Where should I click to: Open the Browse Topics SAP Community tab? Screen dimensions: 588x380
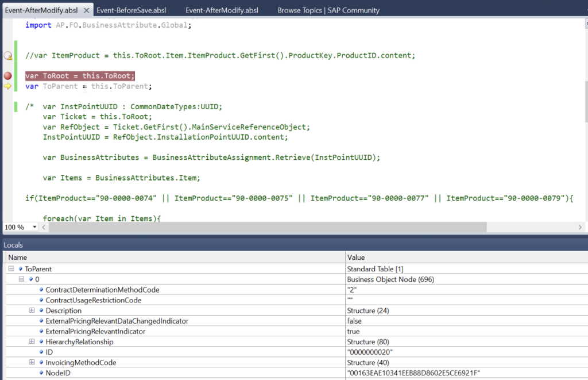(328, 10)
